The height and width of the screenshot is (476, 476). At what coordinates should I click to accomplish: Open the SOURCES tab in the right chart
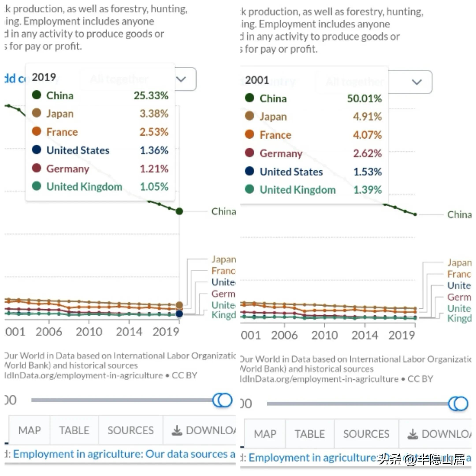[x=366, y=434]
